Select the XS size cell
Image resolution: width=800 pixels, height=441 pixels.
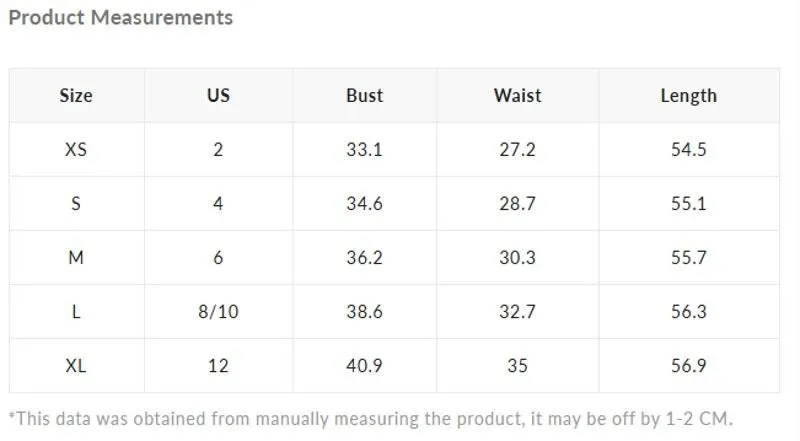pos(76,150)
